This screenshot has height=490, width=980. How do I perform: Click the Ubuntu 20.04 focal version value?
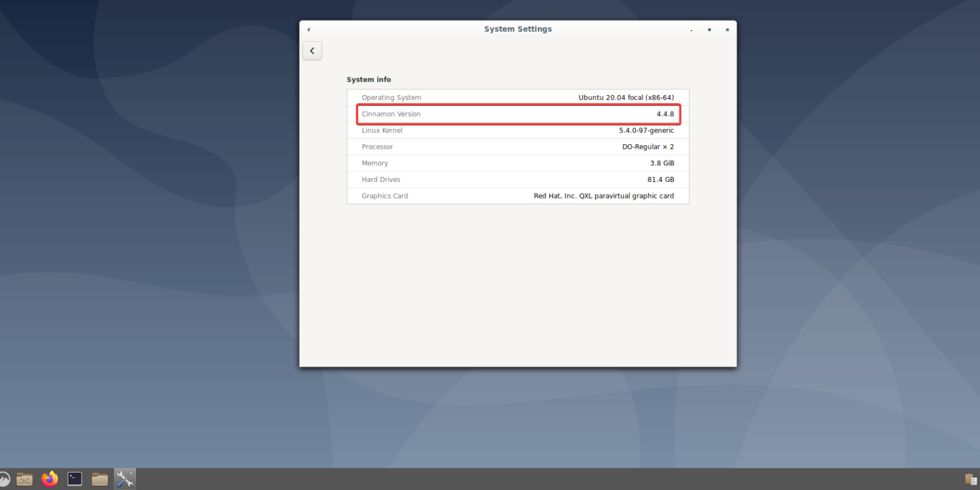pos(626,97)
